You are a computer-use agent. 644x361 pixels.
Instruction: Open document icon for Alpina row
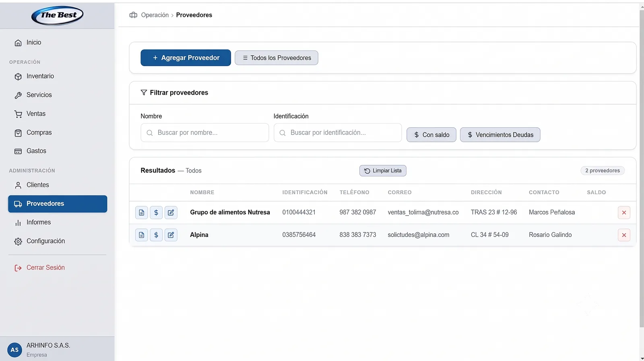pyautogui.click(x=142, y=235)
